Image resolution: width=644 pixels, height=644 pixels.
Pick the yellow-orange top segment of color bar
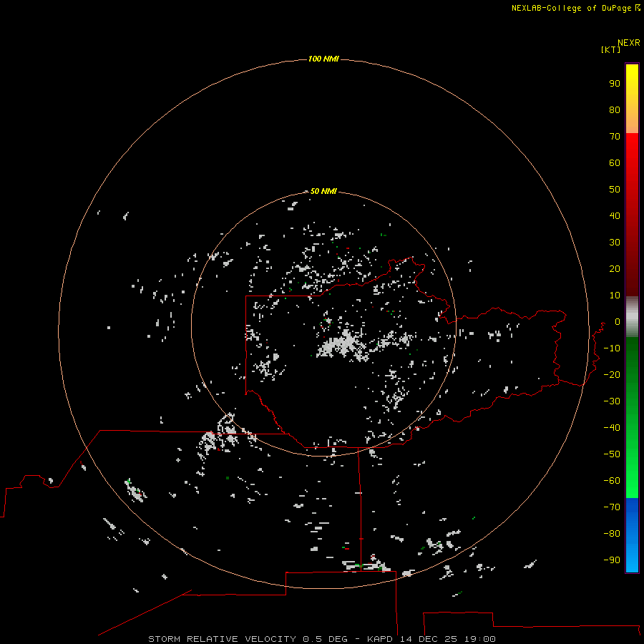632,99
